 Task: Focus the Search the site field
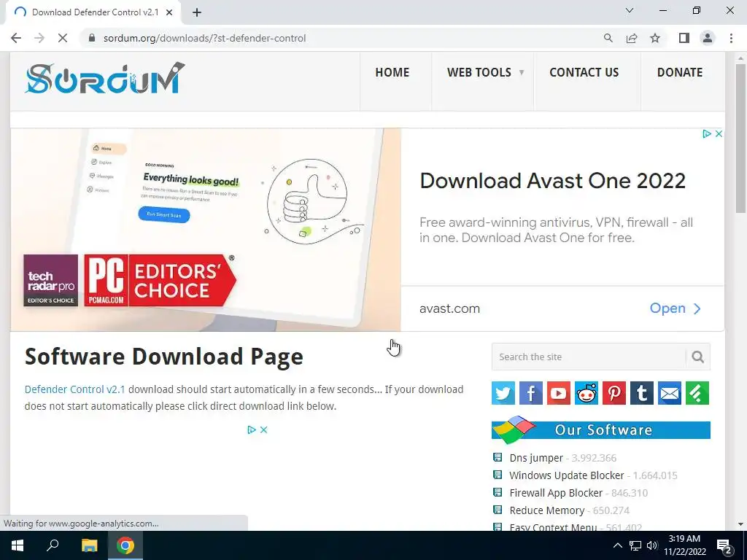[589, 357]
